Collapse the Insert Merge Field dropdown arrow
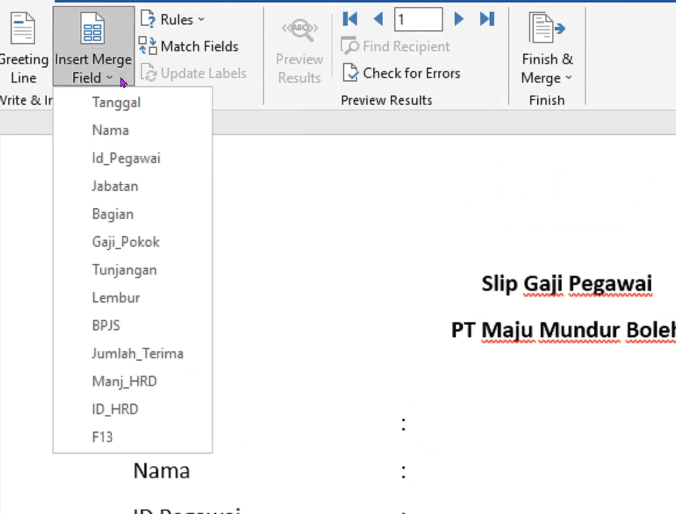The height and width of the screenshot is (514, 676). [109, 79]
